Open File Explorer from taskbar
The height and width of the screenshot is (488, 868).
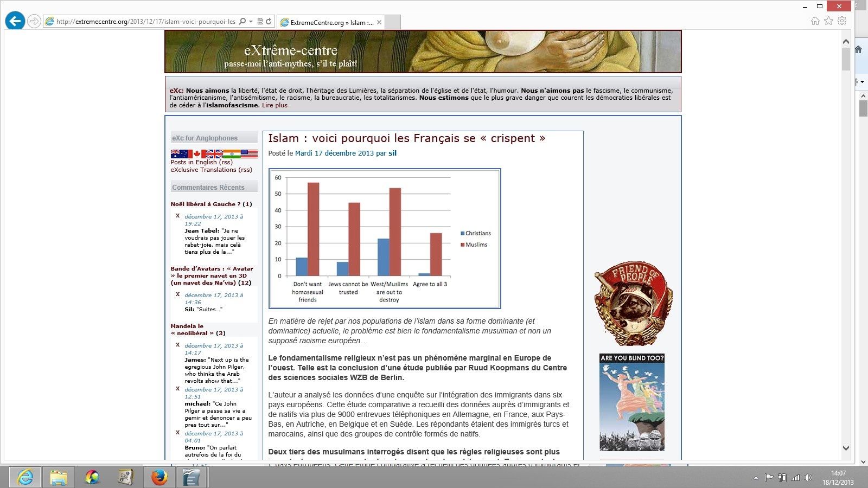point(58,477)
